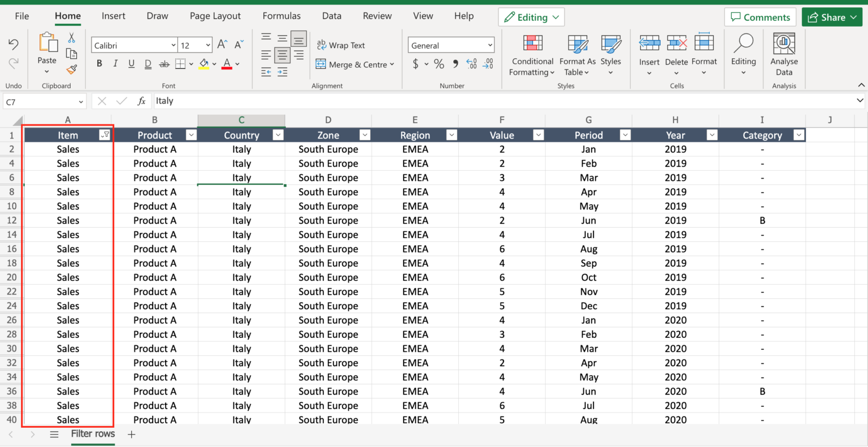Open the filter dropdown on Country column
Image resolution: width=868 pixels, height=447 pixels.
277,135
